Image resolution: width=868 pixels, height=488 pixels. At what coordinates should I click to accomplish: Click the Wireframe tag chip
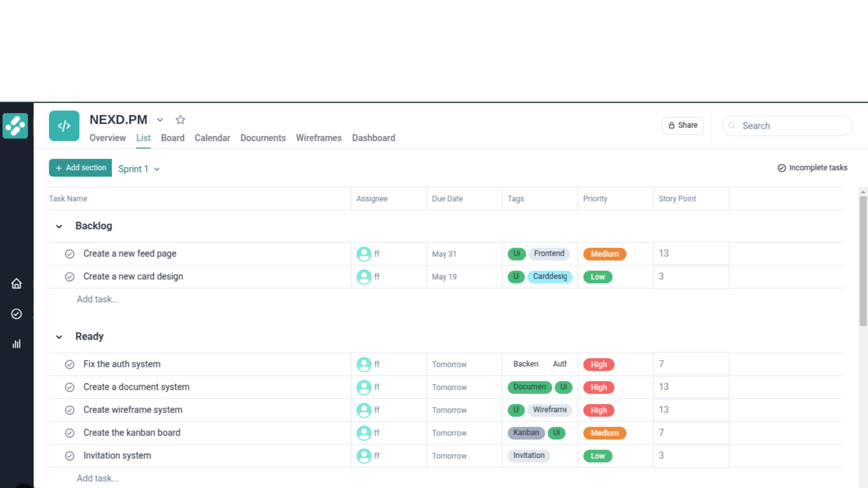550,410
